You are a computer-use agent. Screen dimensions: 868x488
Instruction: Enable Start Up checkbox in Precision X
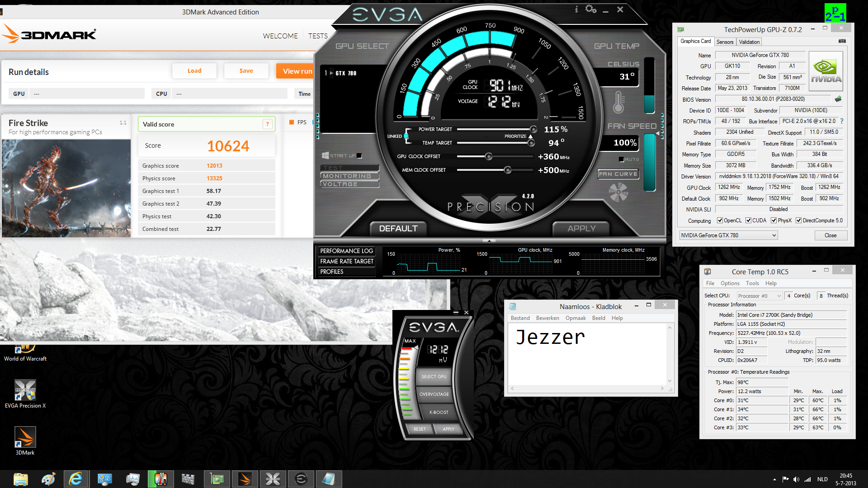[x=359, y=156]
